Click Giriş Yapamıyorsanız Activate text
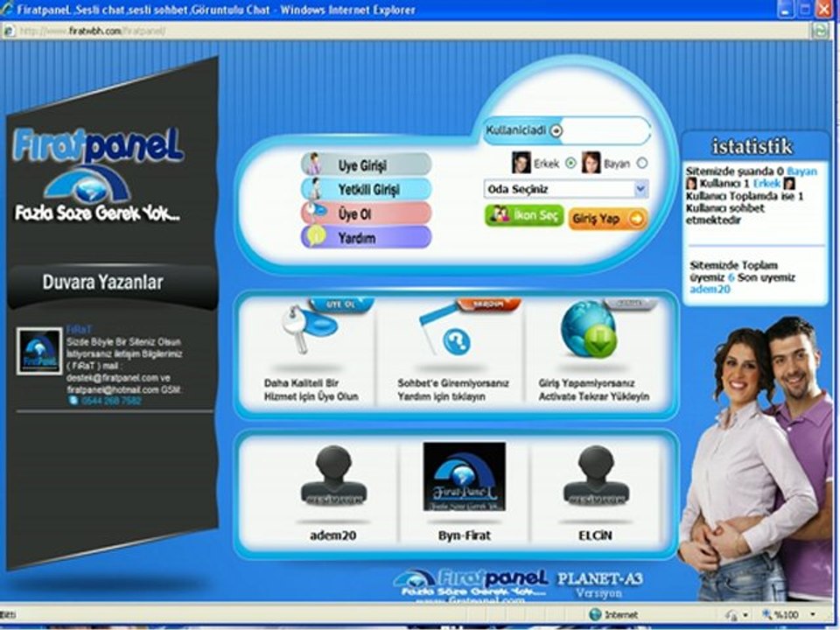 [x=593, y=390]
